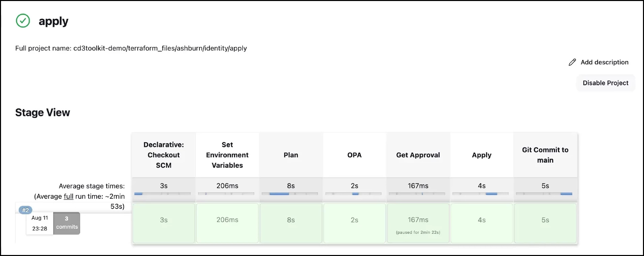
Task: Select the Get Approval column header
Action: tap(418, 155)
